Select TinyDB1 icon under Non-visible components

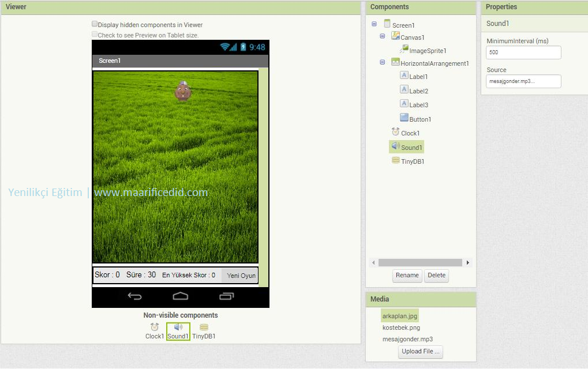(x=204, y=327)
